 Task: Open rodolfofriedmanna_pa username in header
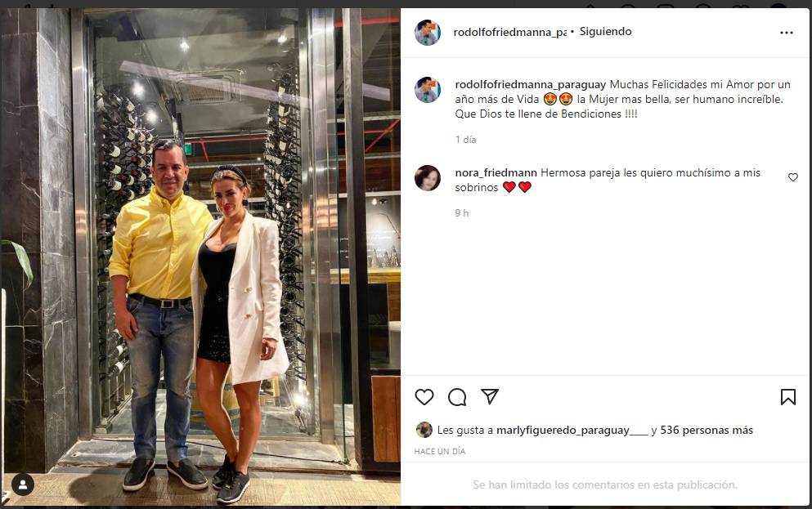(x=510, y=32)
